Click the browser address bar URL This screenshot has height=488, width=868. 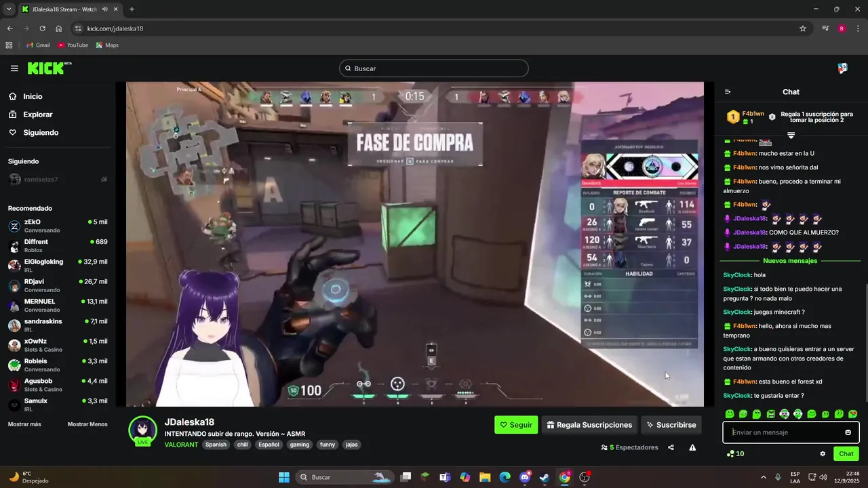[x=115, y=28]
